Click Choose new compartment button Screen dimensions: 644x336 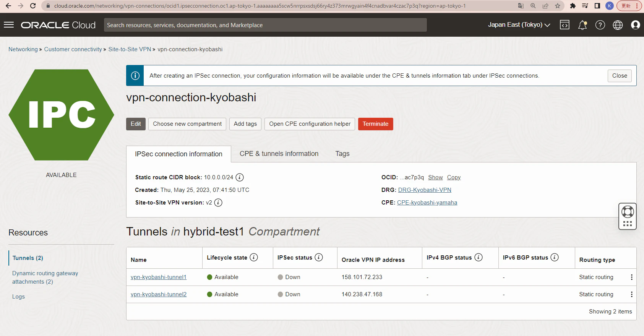pos(187,124)
